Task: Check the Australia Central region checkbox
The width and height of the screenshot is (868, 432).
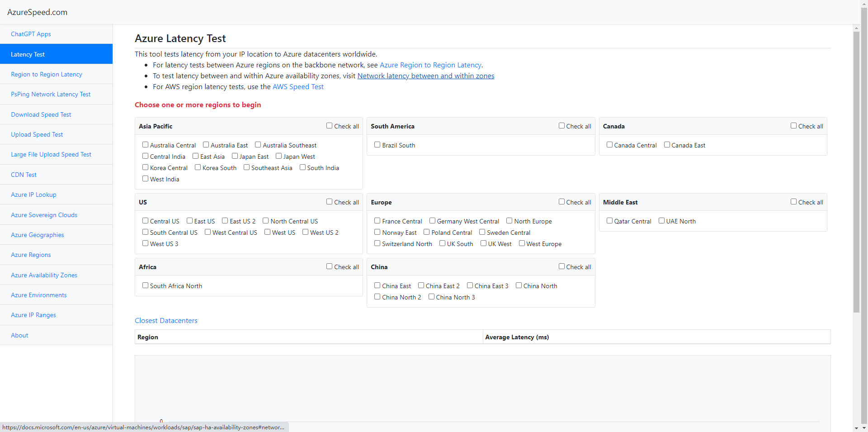Action: [x=145, y=145]
